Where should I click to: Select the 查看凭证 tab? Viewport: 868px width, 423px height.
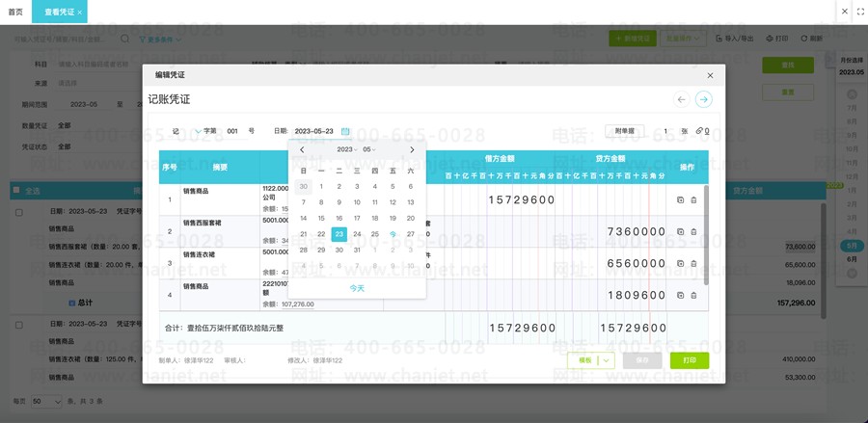click(x=59, y=12)
